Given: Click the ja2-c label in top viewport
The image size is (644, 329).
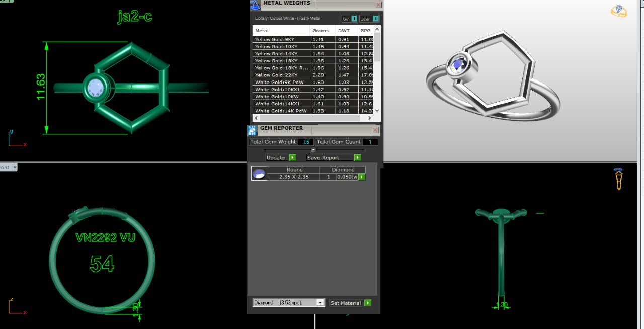Looking at the screenshot, I should coord(134,17).
